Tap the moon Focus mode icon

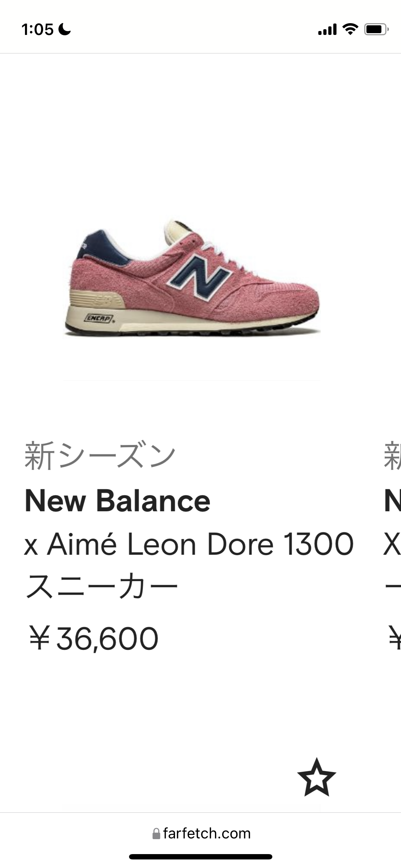tap(65, 29)
